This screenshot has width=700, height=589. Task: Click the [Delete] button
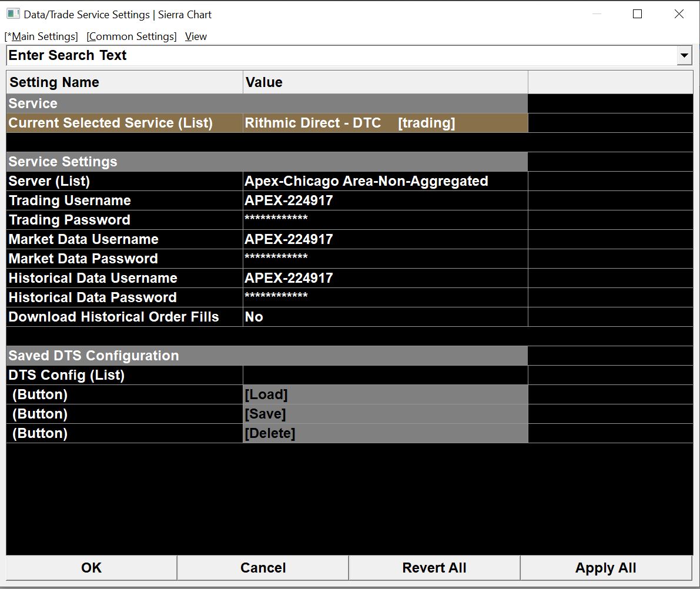386,433
